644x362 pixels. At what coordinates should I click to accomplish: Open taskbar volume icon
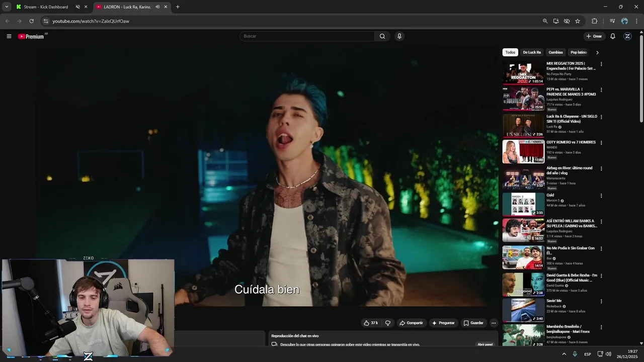608,354
